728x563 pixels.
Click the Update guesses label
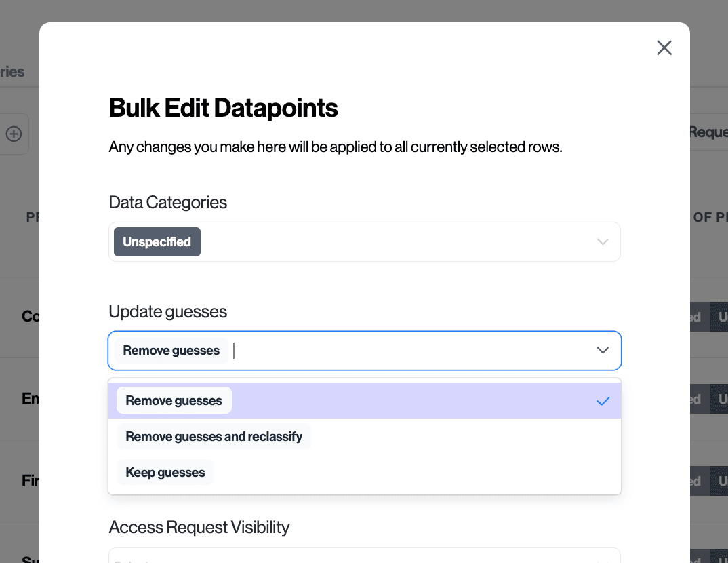168,312
